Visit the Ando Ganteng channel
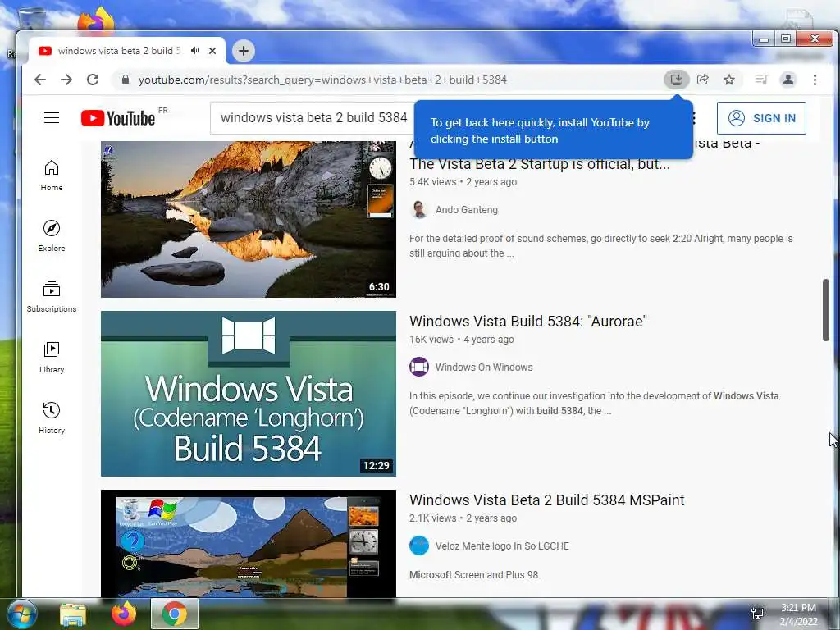Image resolution: width=840 pixels, height=630 pixels. click(x=467, y=210)
